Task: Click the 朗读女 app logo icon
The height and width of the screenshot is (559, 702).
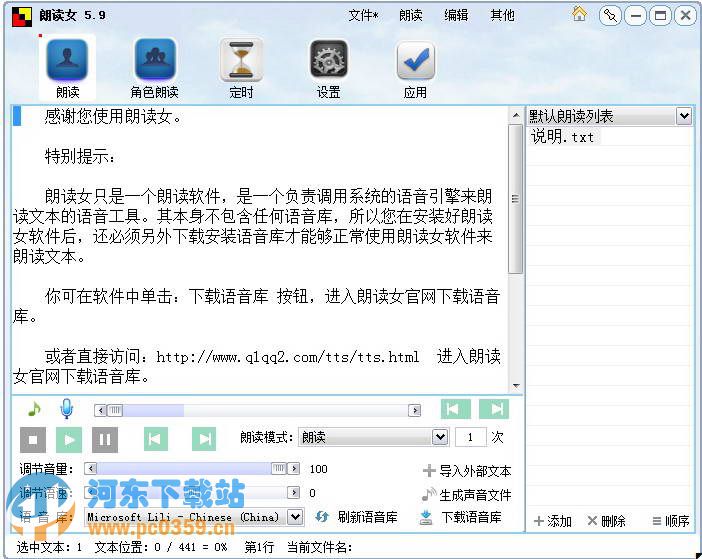Action: pos(21,16)
